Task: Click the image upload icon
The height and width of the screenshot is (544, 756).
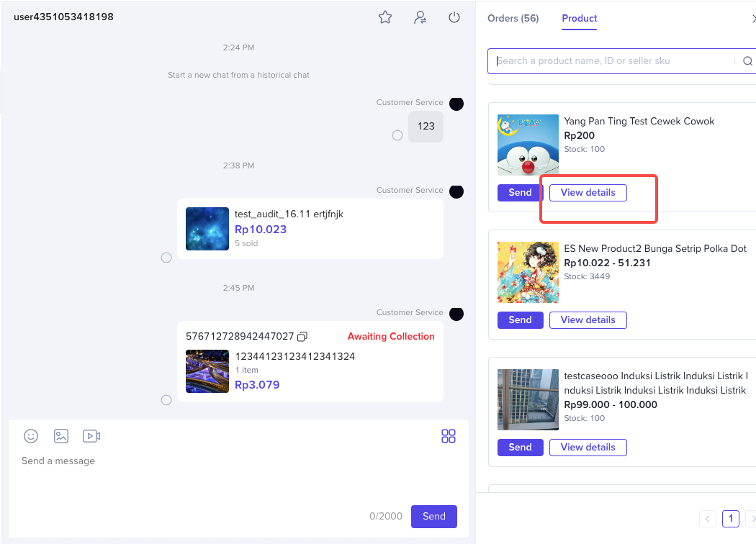Action: click(61, 436)
